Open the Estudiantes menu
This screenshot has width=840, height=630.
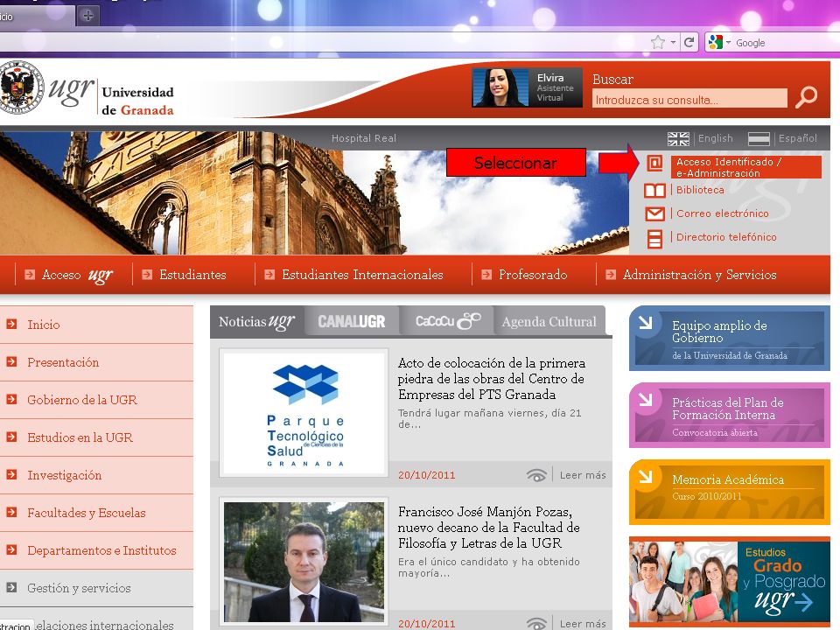point(192,275)
